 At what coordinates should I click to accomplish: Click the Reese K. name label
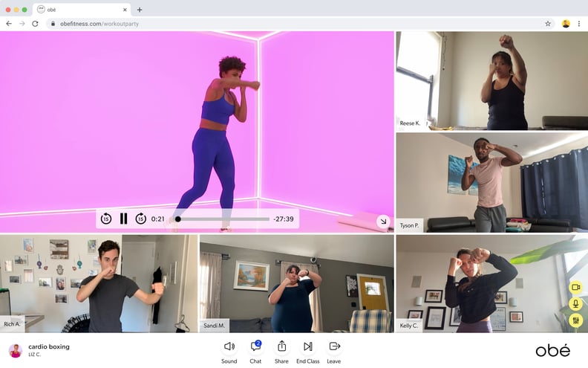(x=410, y=123)
